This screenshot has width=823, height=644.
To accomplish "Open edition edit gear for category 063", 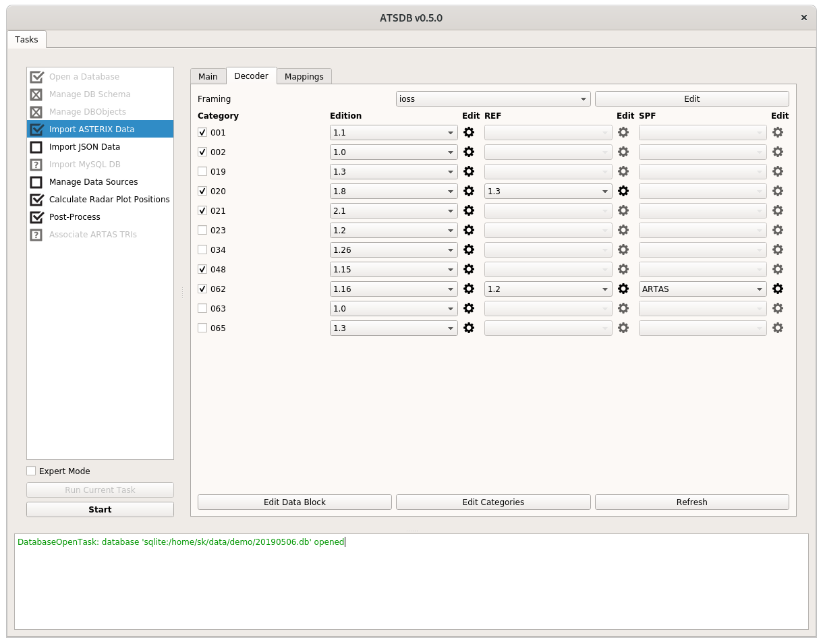I will click(x=469, y=309).
